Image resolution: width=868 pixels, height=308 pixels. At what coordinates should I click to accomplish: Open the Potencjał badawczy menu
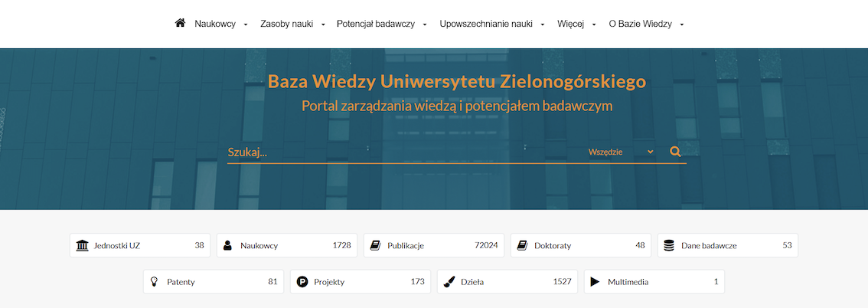376,24
